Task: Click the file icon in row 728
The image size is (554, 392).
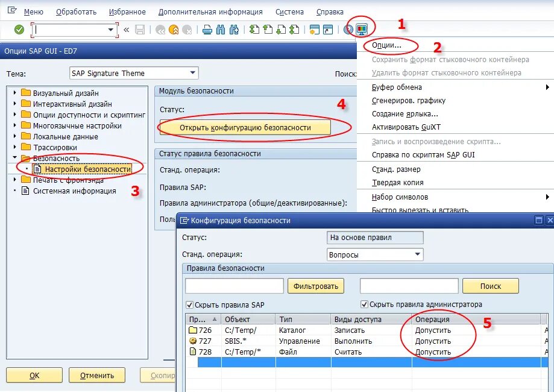Action: 193,352
